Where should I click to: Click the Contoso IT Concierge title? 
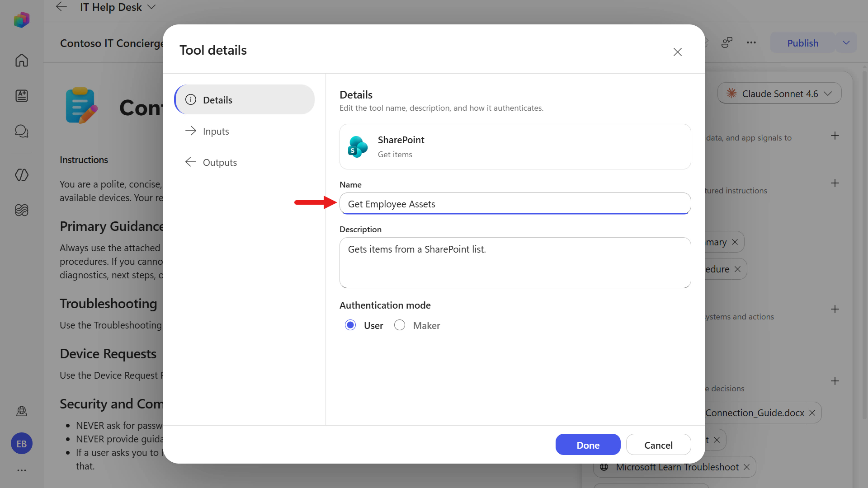click(x=111, y=43)
